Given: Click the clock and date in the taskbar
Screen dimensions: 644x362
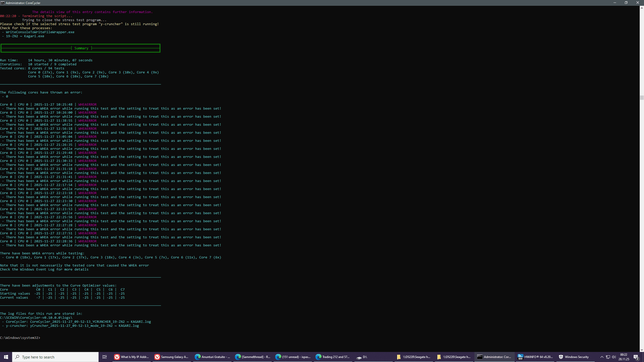Looking at the screenshot, I should click(624, 357).
